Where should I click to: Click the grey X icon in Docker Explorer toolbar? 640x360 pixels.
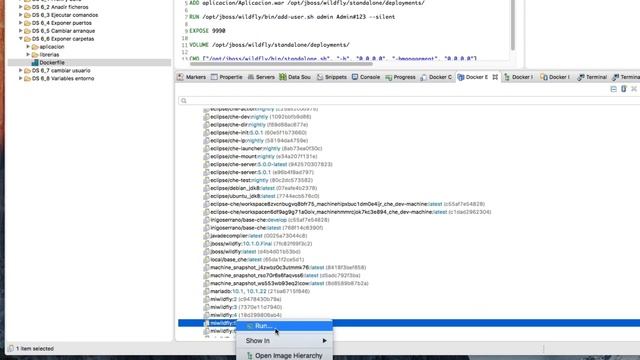coord(634,89)
